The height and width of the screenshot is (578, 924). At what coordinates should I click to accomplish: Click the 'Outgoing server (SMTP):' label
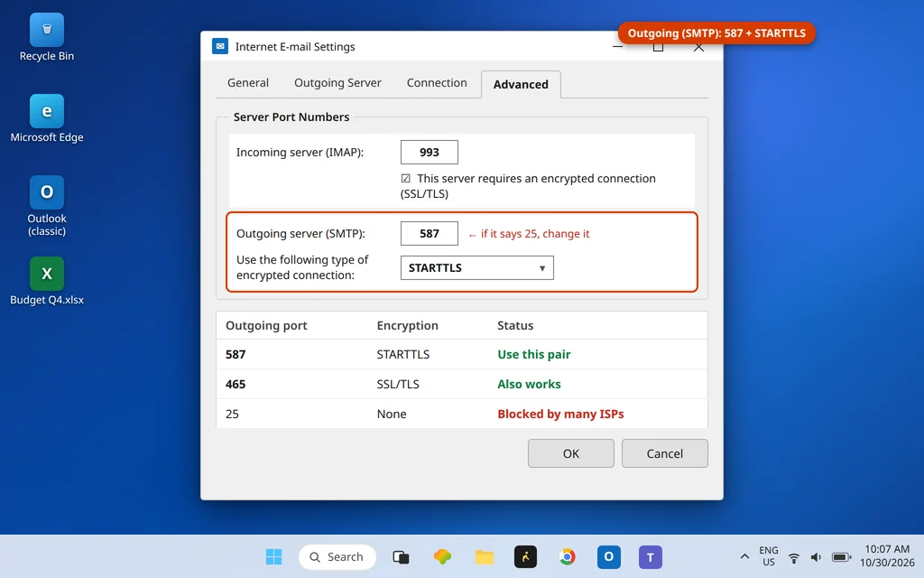click(x=300, y=234)
